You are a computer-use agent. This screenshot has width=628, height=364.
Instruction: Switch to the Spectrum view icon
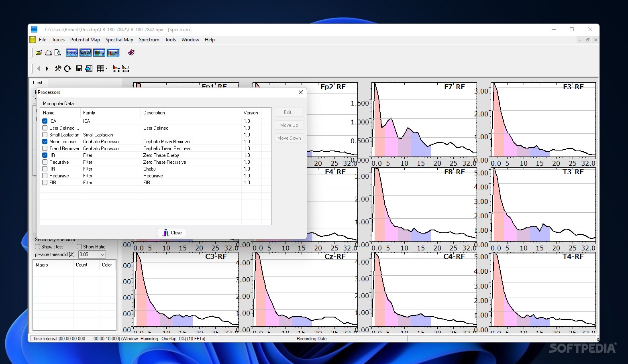(113, 53)
